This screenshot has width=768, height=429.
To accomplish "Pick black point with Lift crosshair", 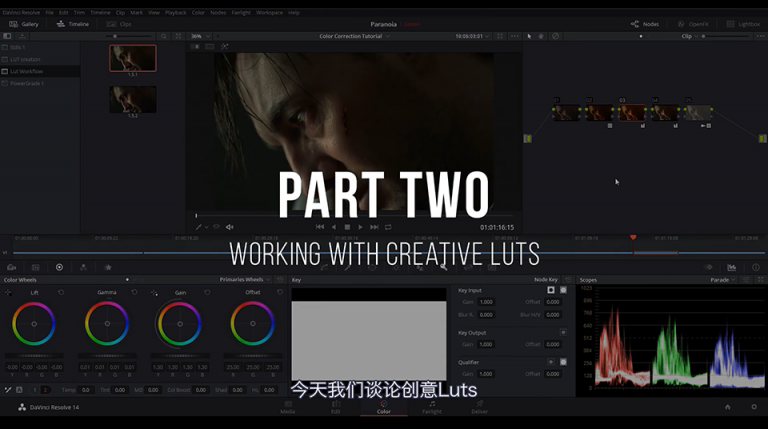I will [8, 292].
